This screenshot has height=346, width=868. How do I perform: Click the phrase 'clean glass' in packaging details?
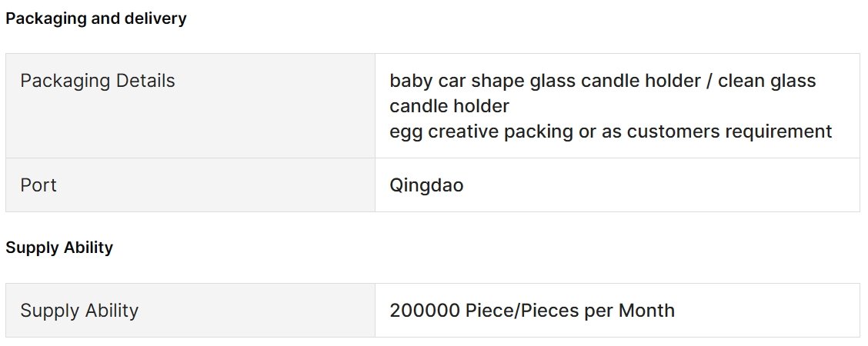[766, 81]
